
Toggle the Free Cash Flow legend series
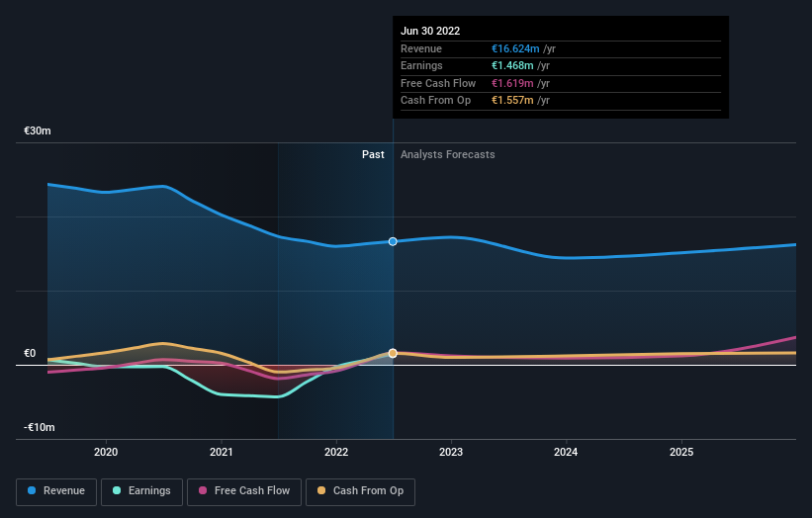point(244,491)
